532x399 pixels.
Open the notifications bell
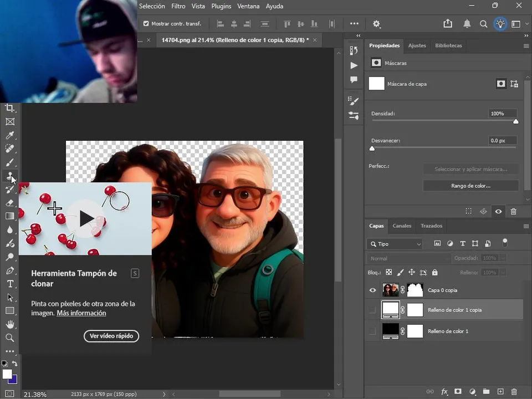467,24
